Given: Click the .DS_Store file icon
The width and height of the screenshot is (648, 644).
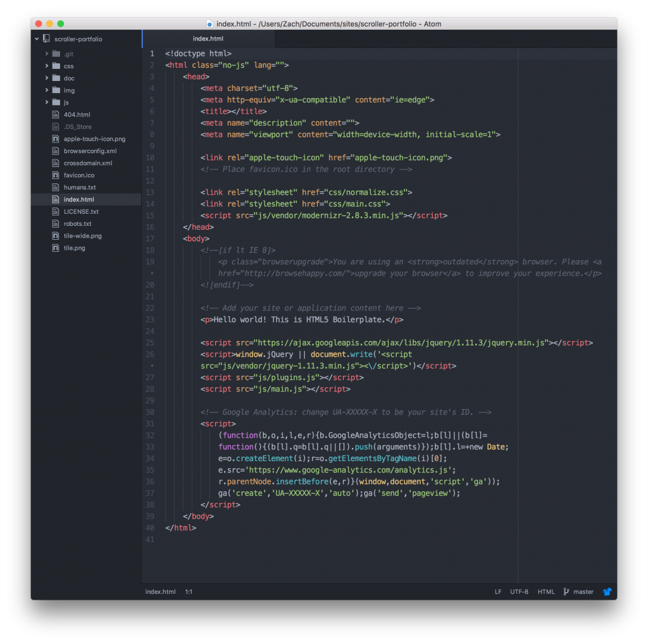Looking at the screenshot, I should [x=56, y=127].
